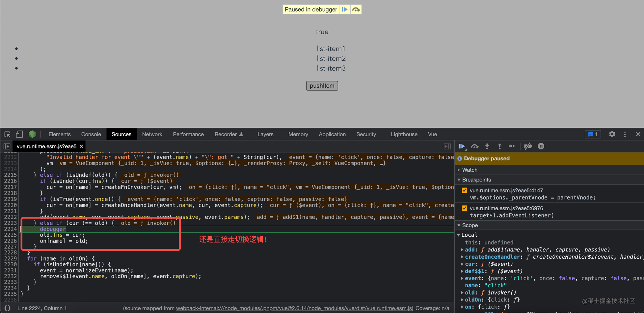
Task: Open the green Vue shield extension icon
Action: [x=32, y=134]
